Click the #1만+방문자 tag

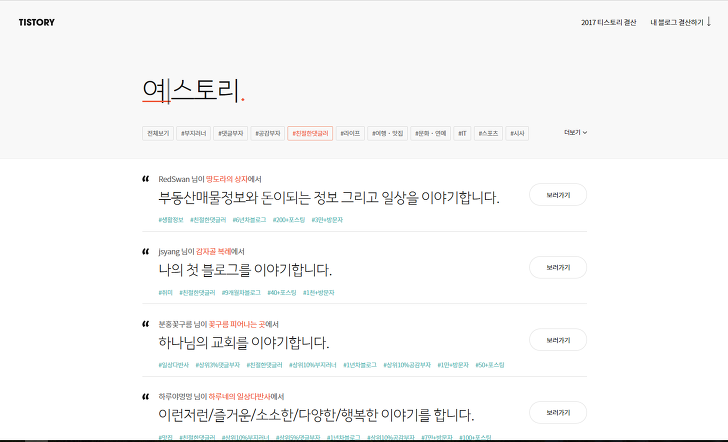tap(453, 365)
